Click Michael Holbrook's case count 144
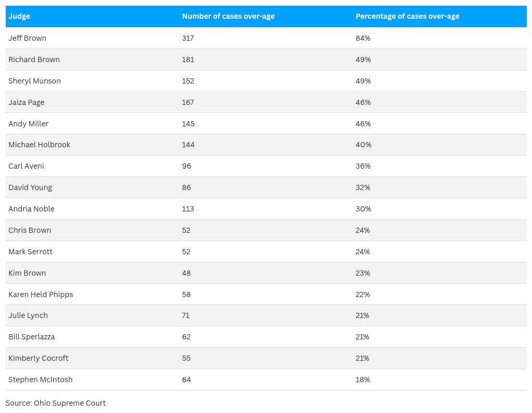The height and width of the screenshot is (413, 532). (188, 145)
